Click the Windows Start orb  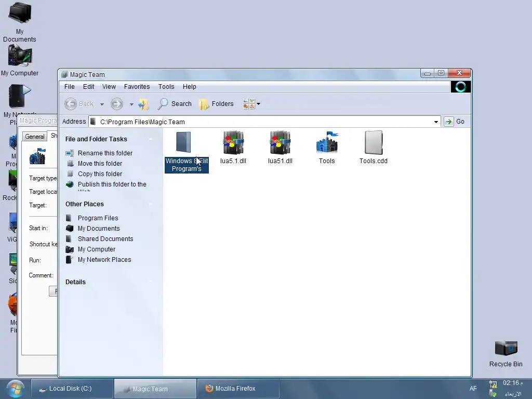coord(15,389)
